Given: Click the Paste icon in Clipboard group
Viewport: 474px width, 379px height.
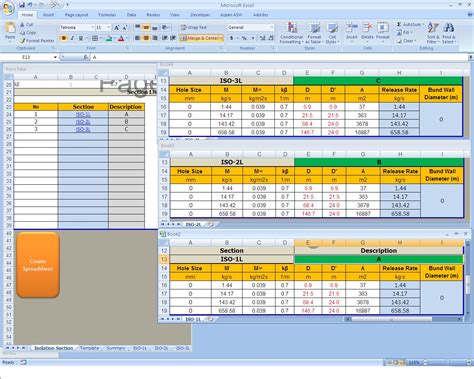Looking at the screenshot, I should pos(10,31).
